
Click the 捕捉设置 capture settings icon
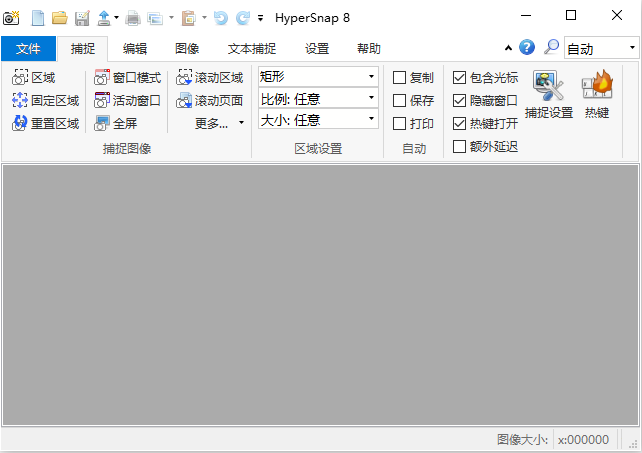(548, 96)
